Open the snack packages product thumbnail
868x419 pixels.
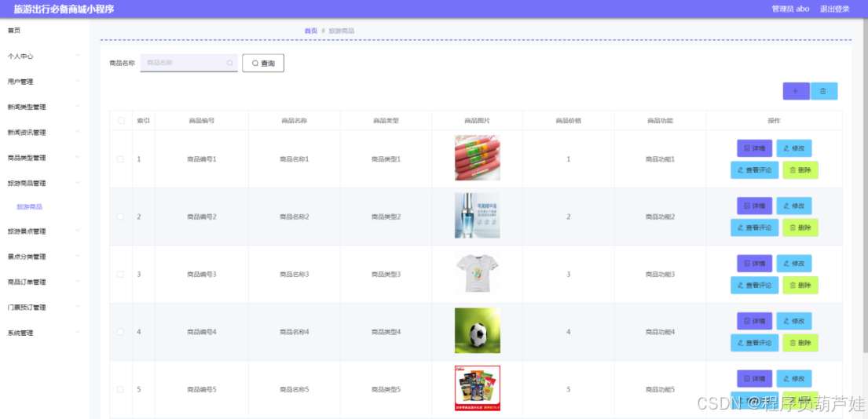(477, 388)
